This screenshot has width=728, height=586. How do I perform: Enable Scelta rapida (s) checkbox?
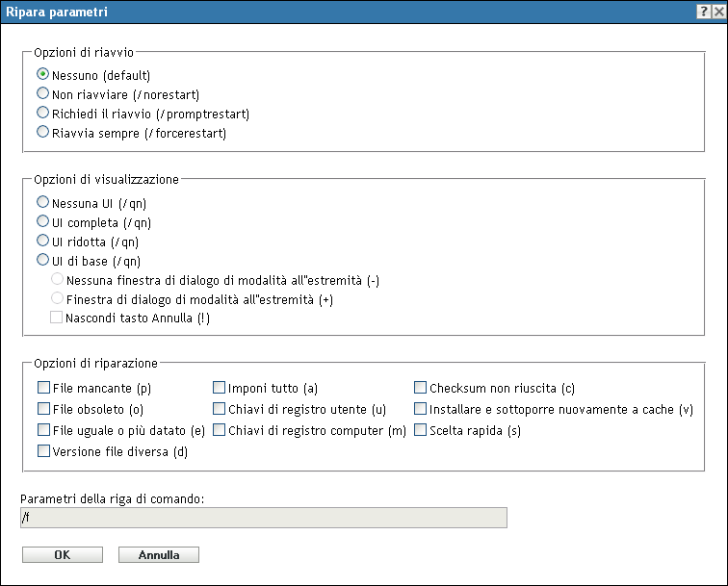click(x=421, y=431)
